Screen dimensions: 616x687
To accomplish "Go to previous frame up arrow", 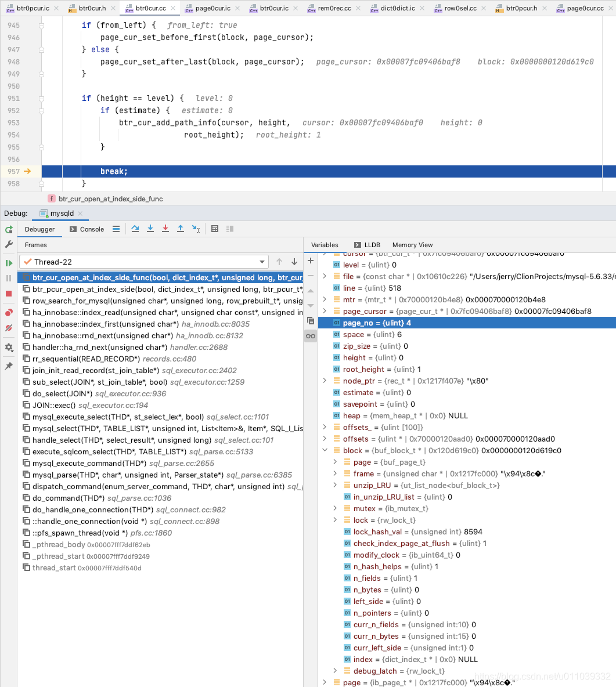I will click(279, 262).
